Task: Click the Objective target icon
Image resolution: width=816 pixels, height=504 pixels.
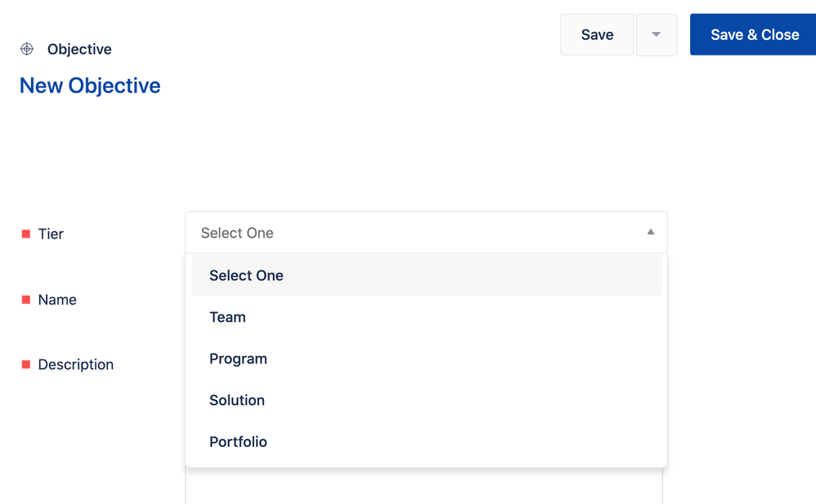Action: 26,49
